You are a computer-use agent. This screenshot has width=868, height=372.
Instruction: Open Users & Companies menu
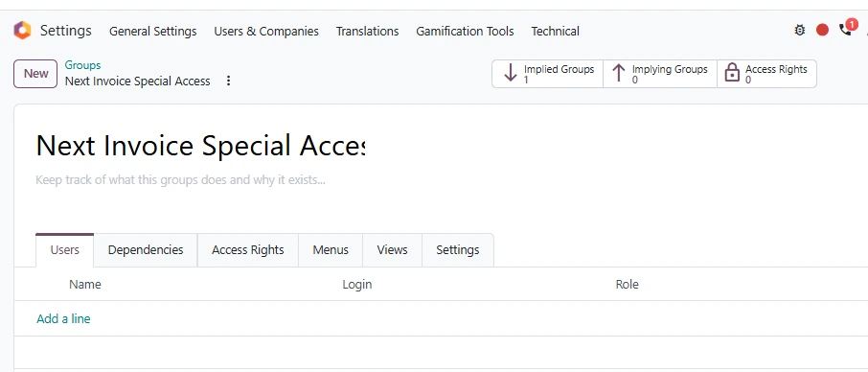click(x=266, y=31)
